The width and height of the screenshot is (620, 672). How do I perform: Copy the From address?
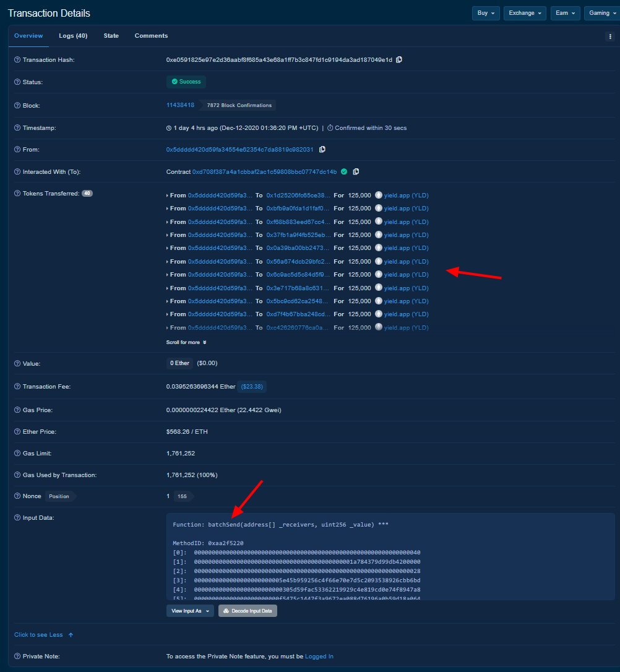(x=322, y=149)
